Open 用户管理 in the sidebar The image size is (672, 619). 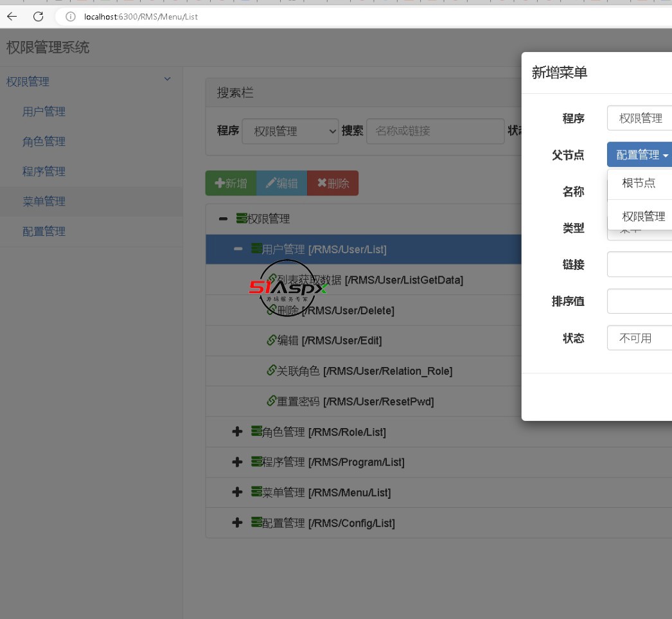44,112
